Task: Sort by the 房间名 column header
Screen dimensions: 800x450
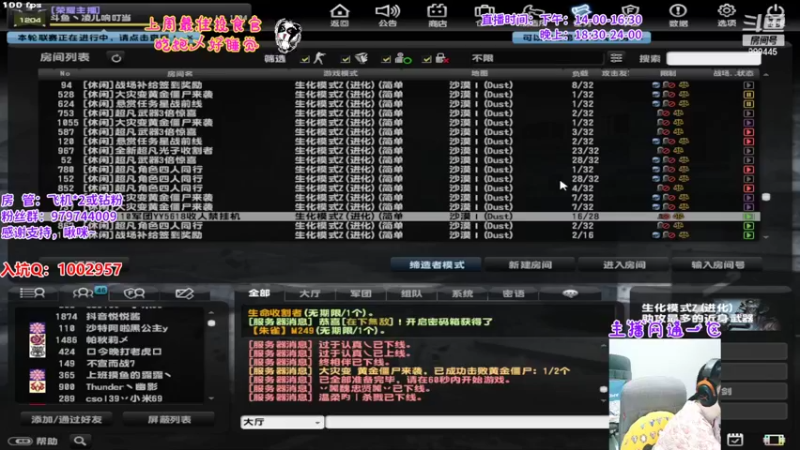Action: [x=180, y=73]
